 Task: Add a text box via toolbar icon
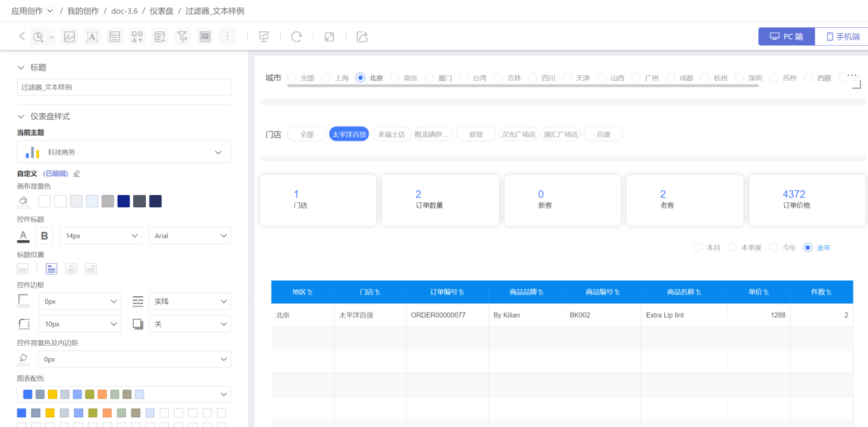92,37
